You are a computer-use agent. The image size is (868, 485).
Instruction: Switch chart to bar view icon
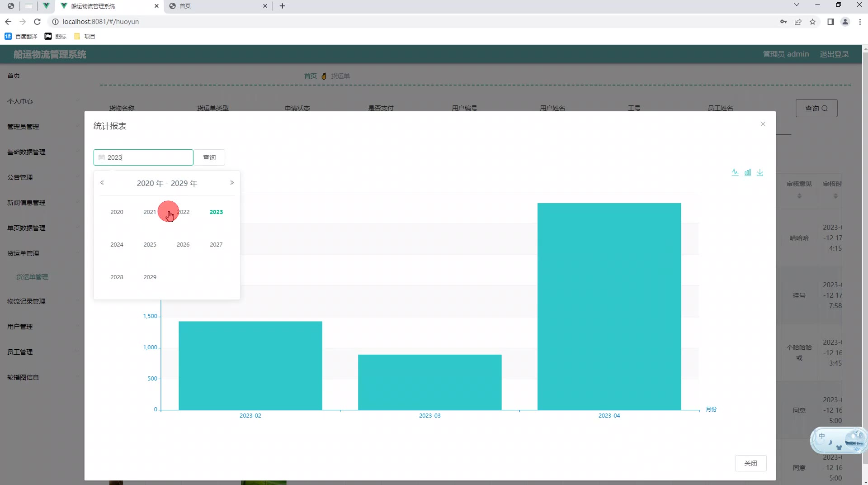pyautogui.click(x=748, y=172)
